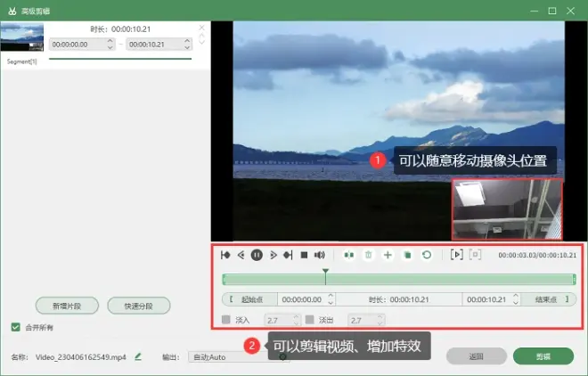The image size is (588, 376).
Task: Jump to segment start marker
Action: pyautogui.click(x=225, y=255)
